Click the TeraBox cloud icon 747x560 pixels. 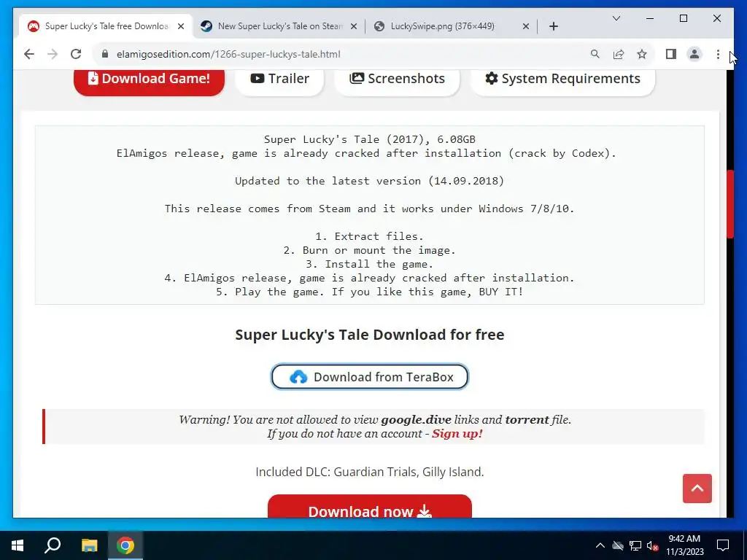coord(298,377)
